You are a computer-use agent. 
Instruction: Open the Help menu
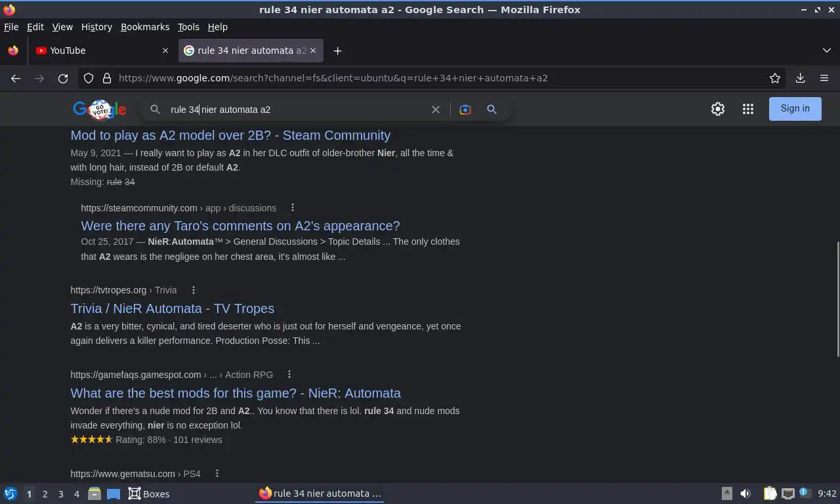[218, 27]
